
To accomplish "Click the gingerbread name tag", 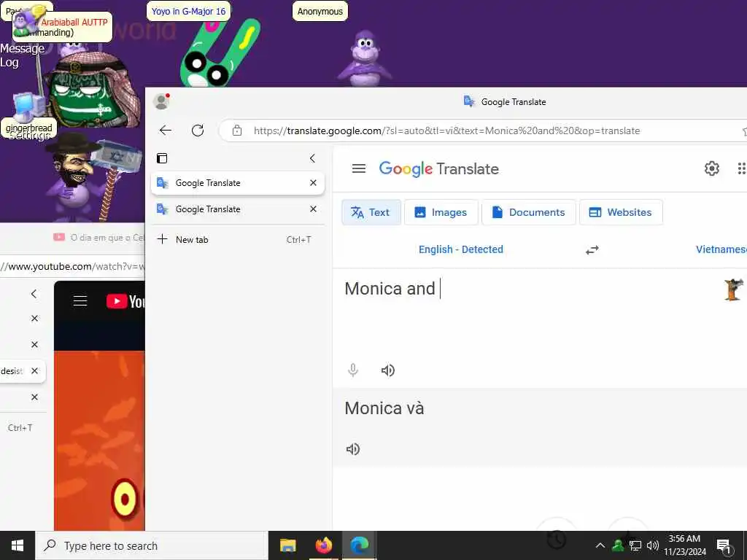I will [29, 128].
